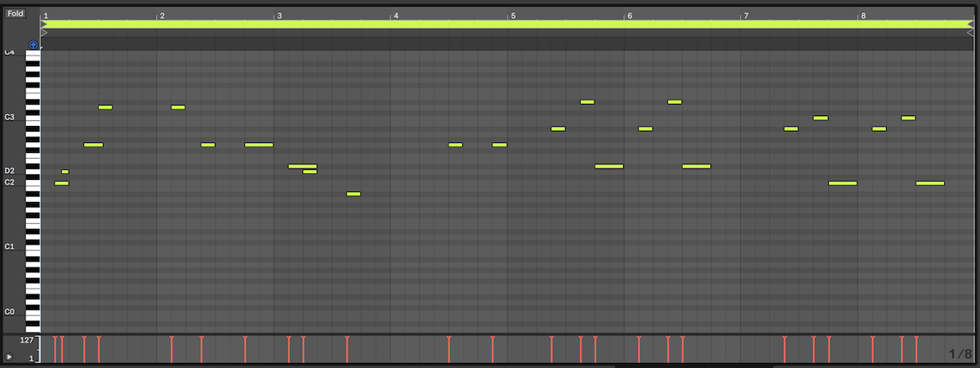Select the highest note in bar 5
The height and width of the screenshot is (368, 980).
coord(587,101)
